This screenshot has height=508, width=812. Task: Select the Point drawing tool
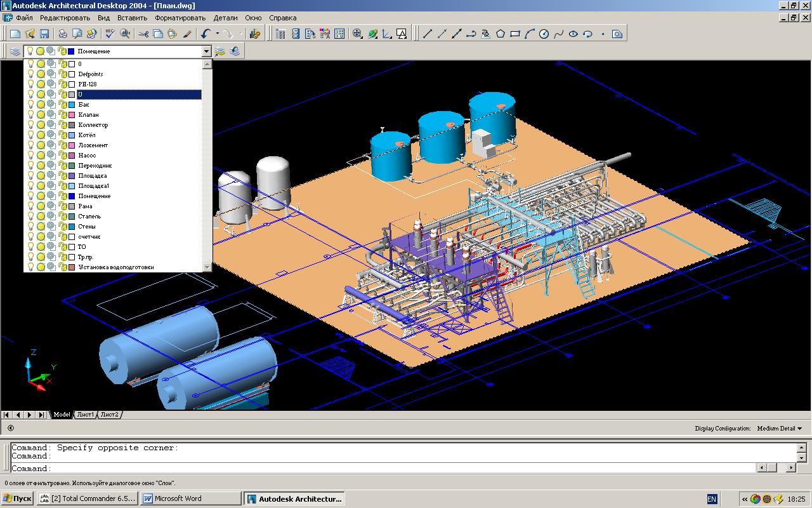tap(603, 34)
